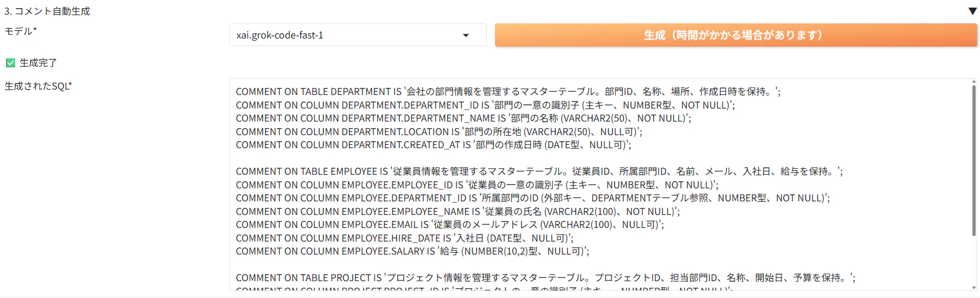Click the モデル* label

[21, 31]
